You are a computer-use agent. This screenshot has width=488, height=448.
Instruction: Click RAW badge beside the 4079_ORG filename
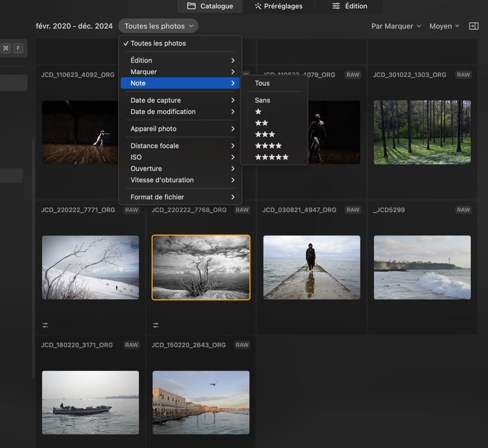pyautogui.click(x=353, y=75)
